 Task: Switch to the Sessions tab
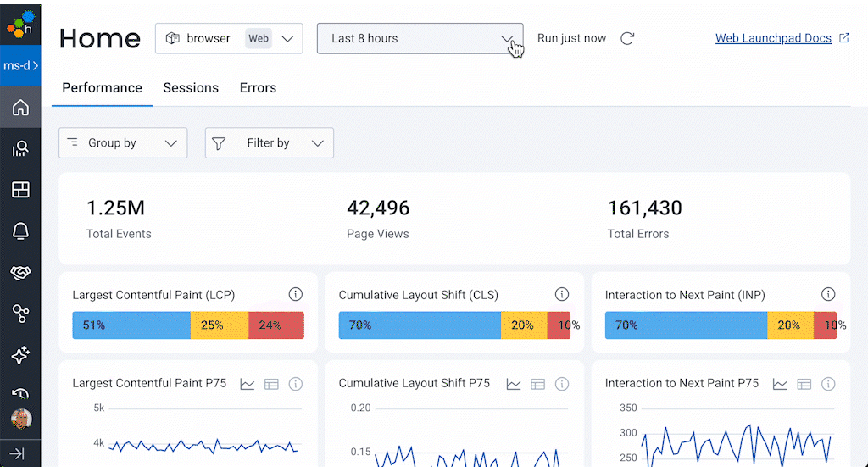tap(191, 88)
